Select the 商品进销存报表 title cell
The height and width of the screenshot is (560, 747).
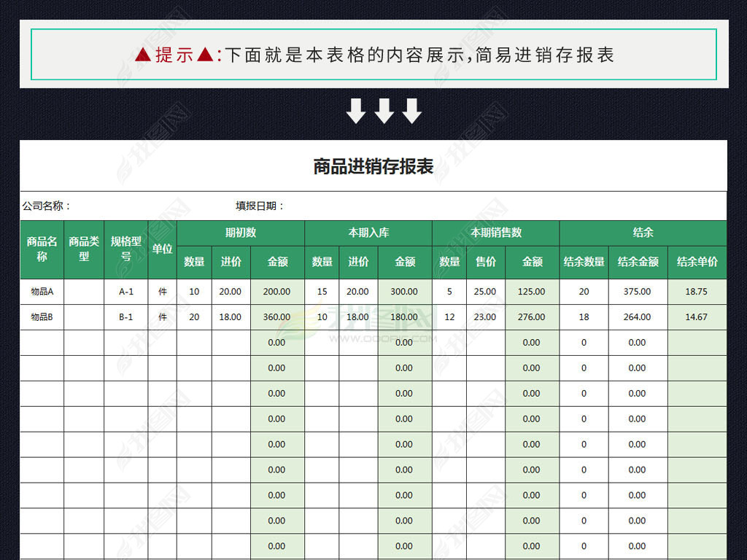pos(373,166)
